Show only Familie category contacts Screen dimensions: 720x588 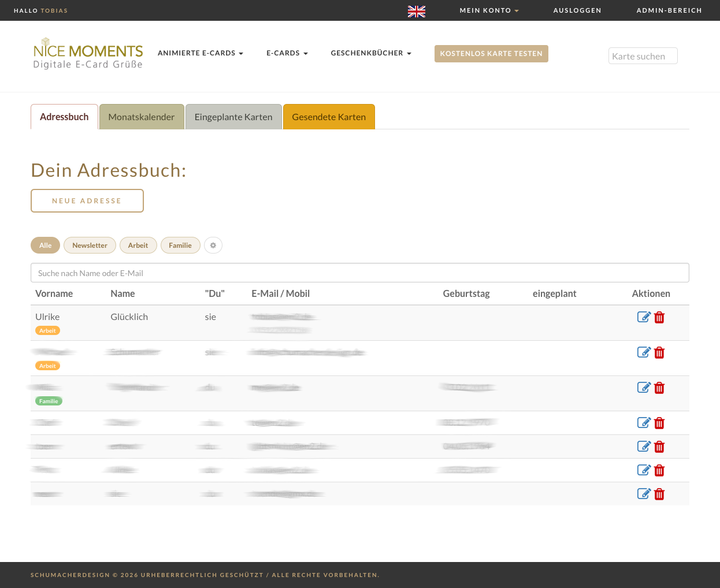180,245
